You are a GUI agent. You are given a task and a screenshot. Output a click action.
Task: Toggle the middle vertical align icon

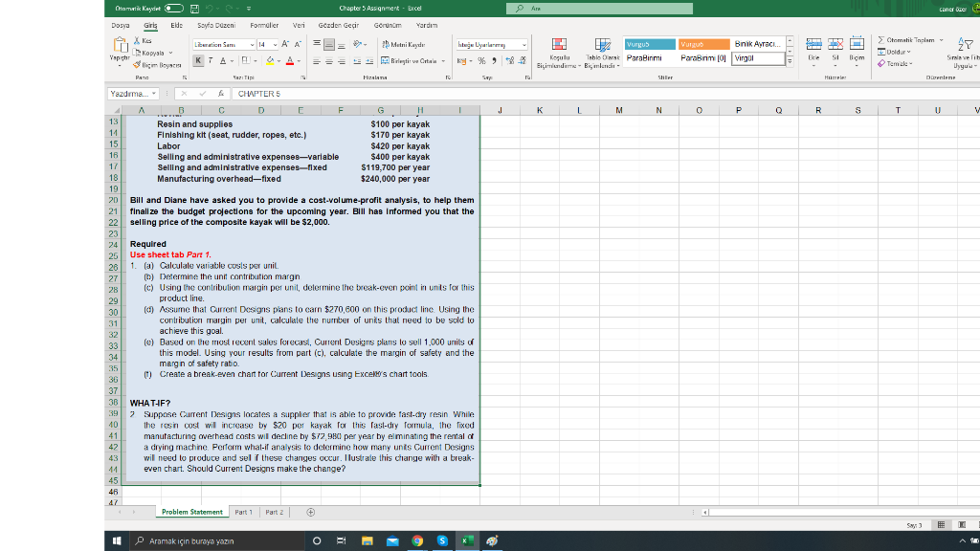[x=329, y=44]
